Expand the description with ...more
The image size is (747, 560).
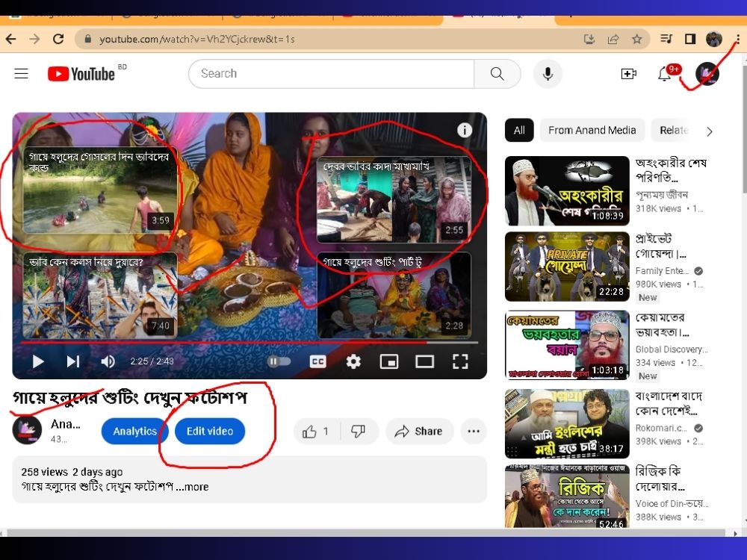pos(193,487)
